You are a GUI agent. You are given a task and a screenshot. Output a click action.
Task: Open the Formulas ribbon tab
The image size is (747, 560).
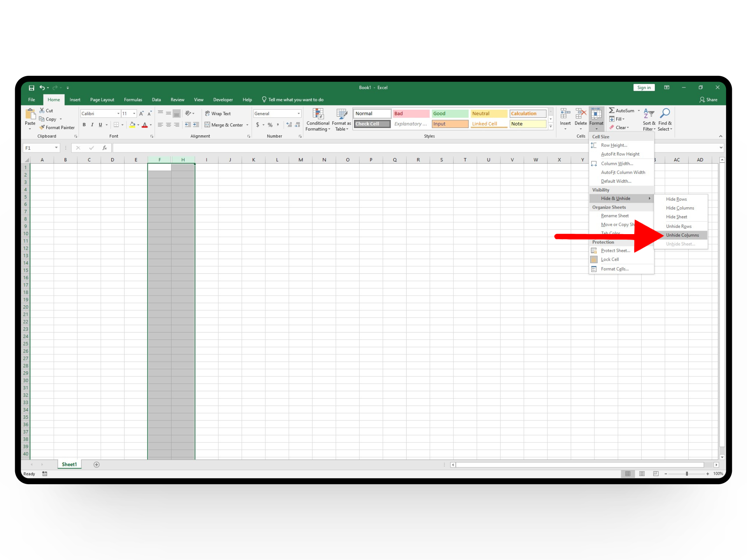[x=133, y=100]
